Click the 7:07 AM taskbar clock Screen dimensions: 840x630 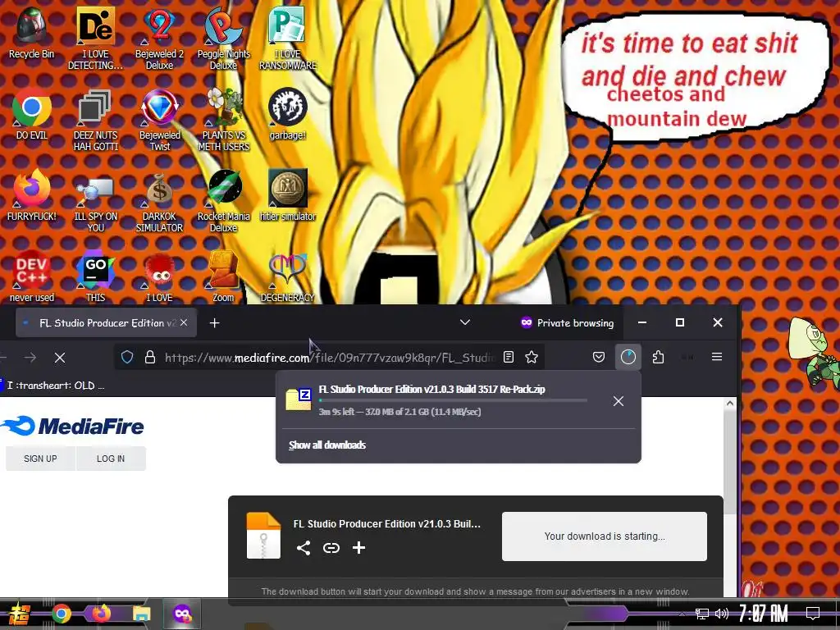(x=764, y=614)
